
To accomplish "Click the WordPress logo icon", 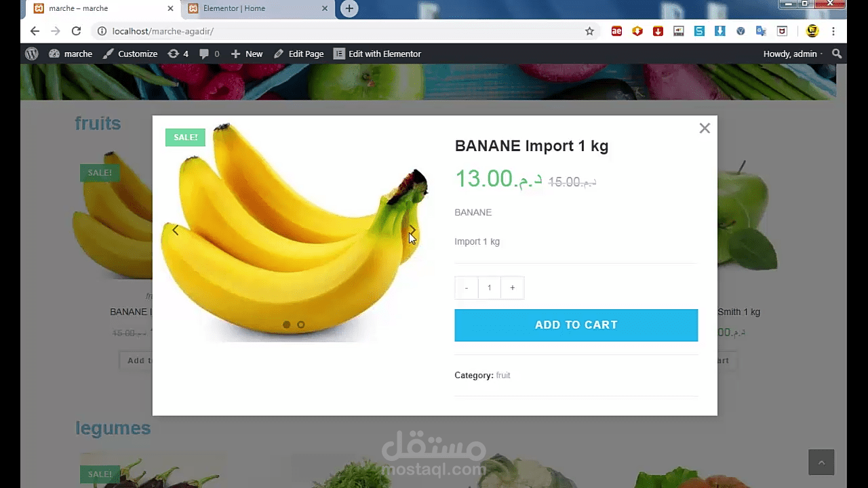I will coord(31,54).
